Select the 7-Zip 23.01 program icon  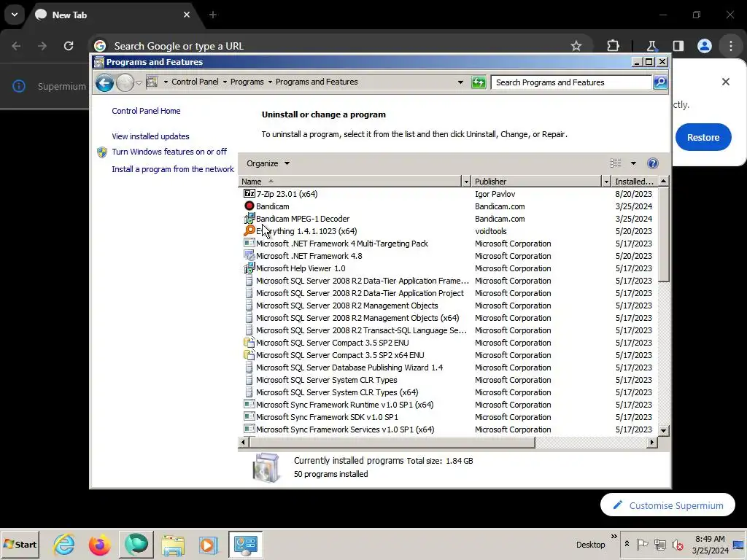[x=249, y=193]
